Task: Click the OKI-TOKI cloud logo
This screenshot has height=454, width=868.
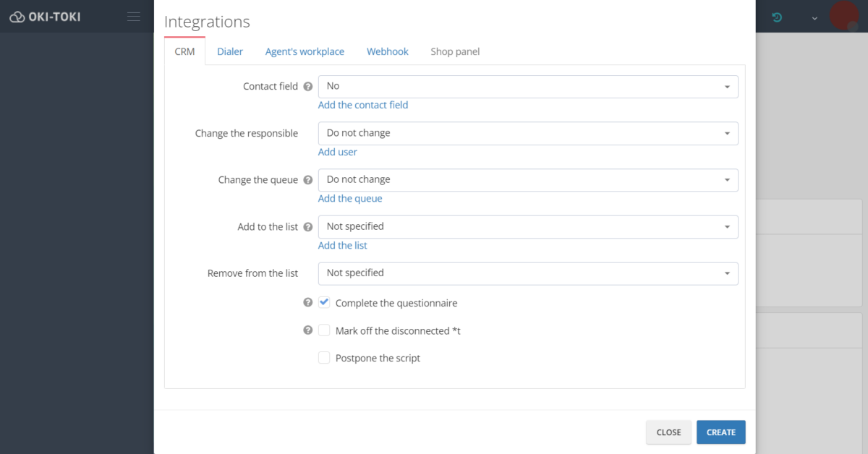Action: [16, 16]
